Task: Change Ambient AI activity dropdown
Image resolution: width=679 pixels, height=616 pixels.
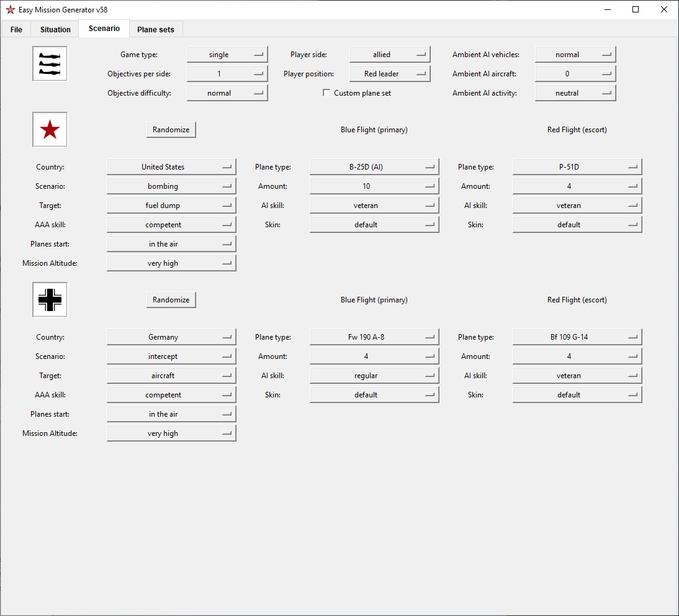Action: [575, 93]
